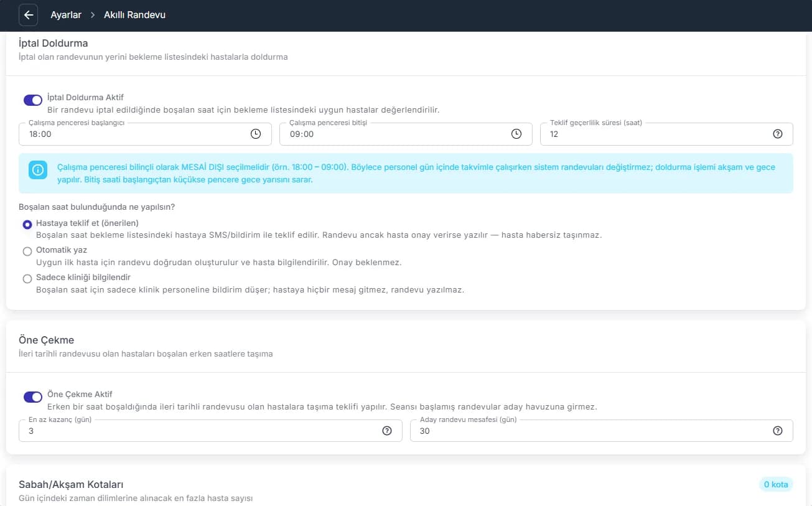
Task: Open clock picker for Çalışma penceresi başlangıcı
Action: pos(256,134)
